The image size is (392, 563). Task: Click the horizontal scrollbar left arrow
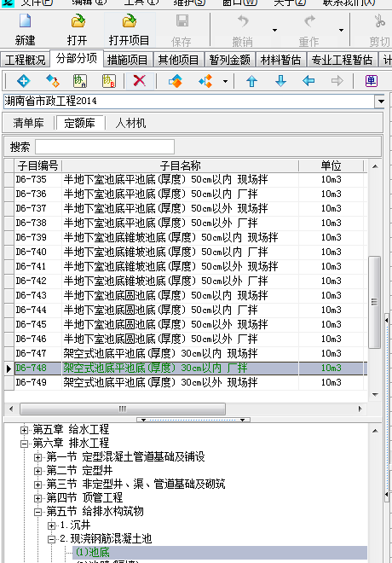(x=11, y=409)
